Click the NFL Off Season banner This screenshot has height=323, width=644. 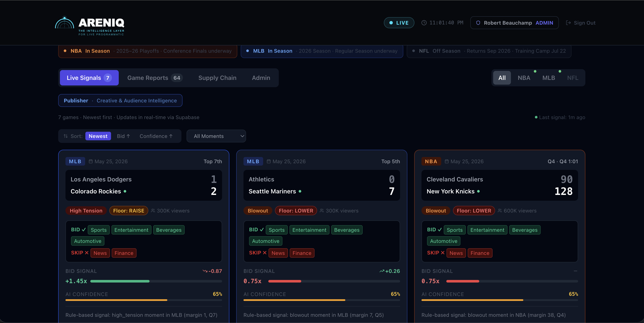point(489,51)
